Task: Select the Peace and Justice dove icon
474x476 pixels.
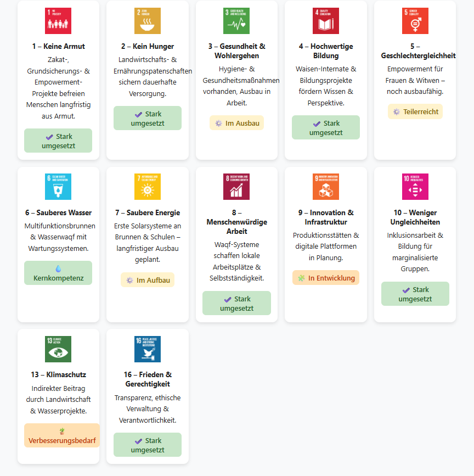Action: 148,349
